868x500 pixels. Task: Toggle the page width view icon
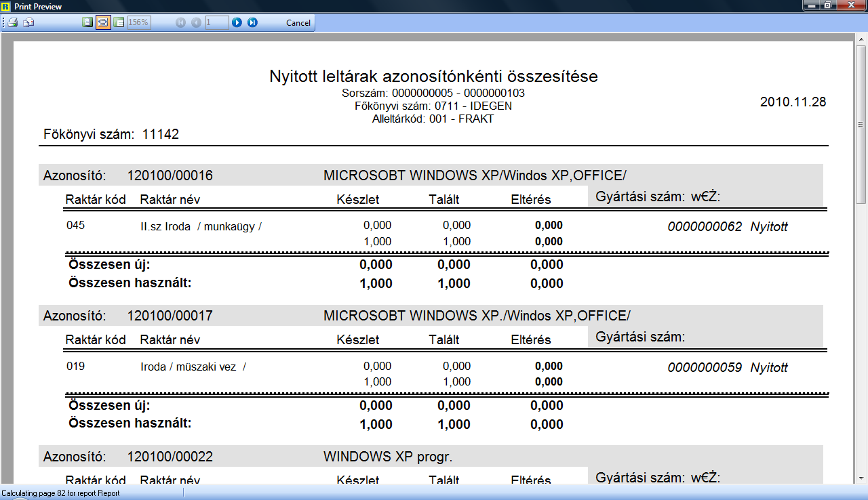[103, 22]
